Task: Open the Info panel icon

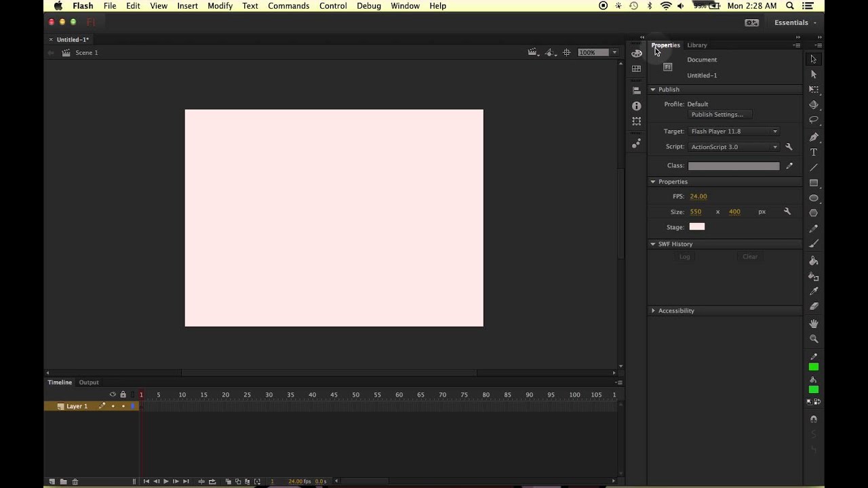Action: click(636, 106)
